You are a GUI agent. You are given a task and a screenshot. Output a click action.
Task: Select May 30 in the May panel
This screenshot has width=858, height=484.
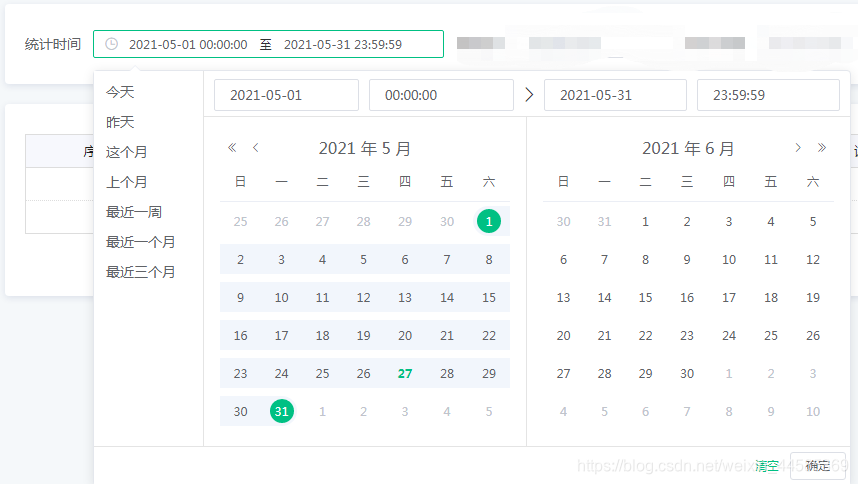click(x=240, y=411)
